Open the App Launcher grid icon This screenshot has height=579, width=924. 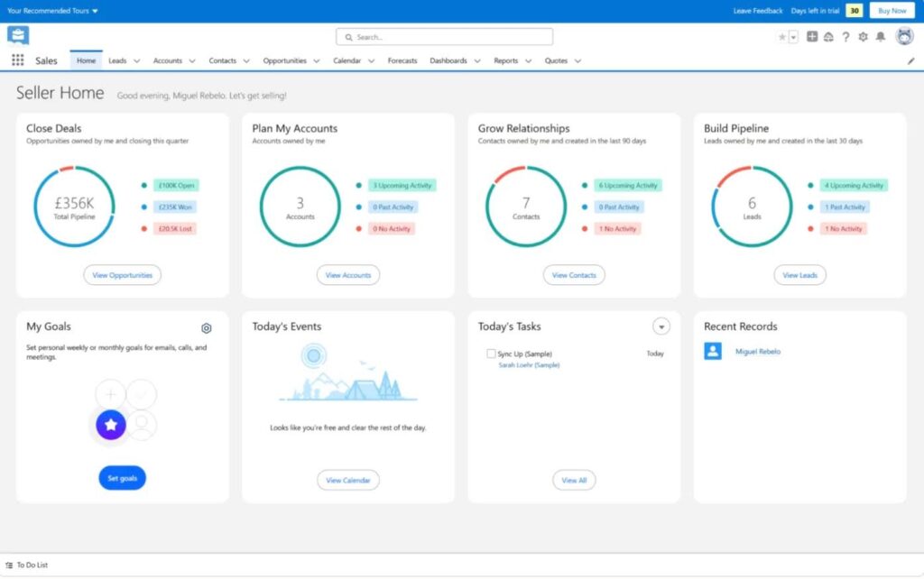click(x=18, y=60)
